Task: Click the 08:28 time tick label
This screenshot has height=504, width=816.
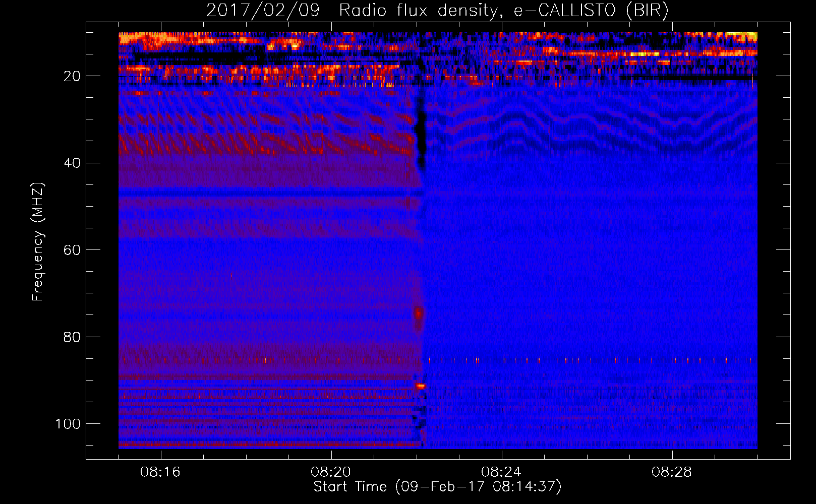Action: tap(672, 472)
